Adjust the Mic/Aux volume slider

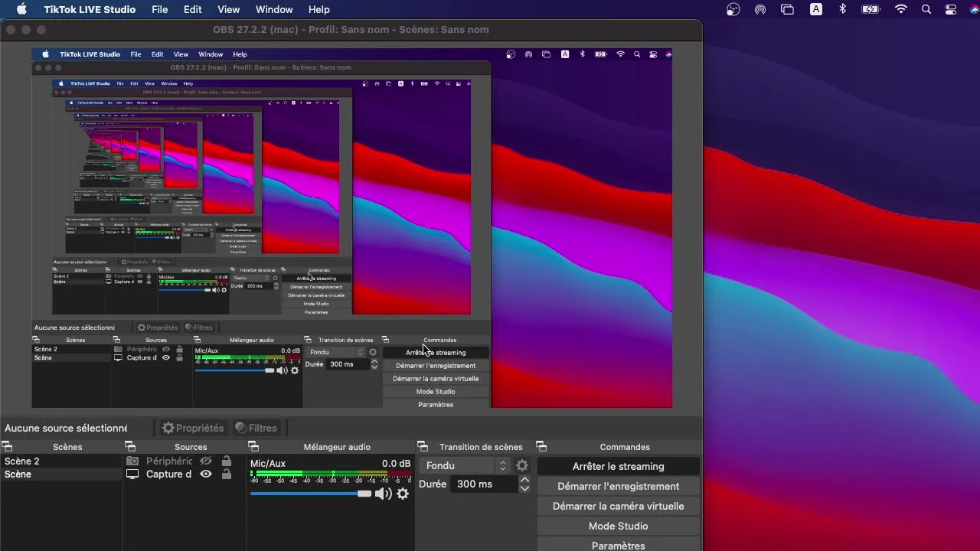click(311, 494)
